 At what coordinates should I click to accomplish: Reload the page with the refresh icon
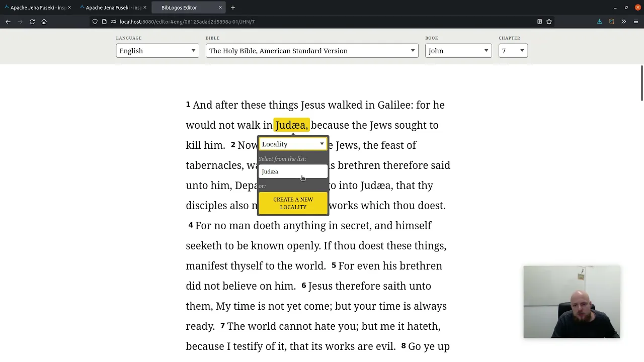32,22
